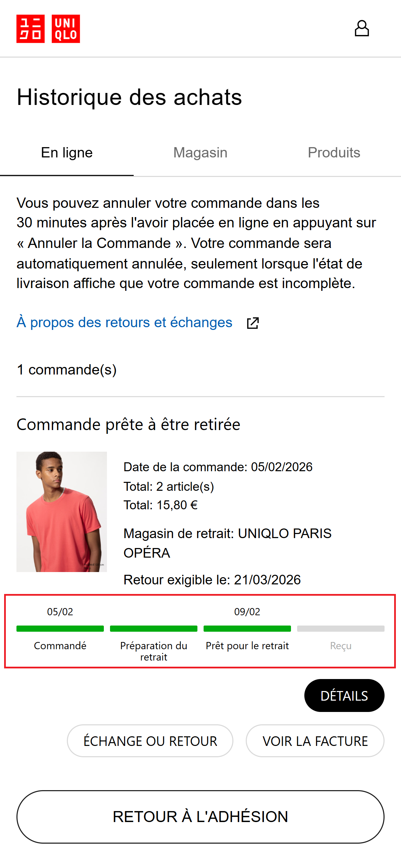This screenshot has height=868, width=401.
Task: Click ÉCHANGE OU RETOUR
Action: (150, 741)
